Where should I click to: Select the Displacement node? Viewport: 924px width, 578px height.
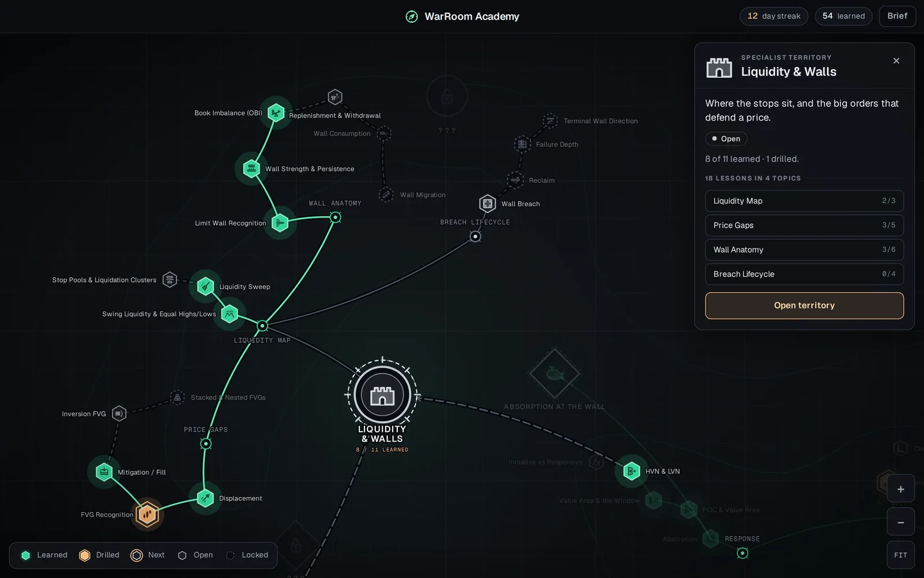pos(205,498)
